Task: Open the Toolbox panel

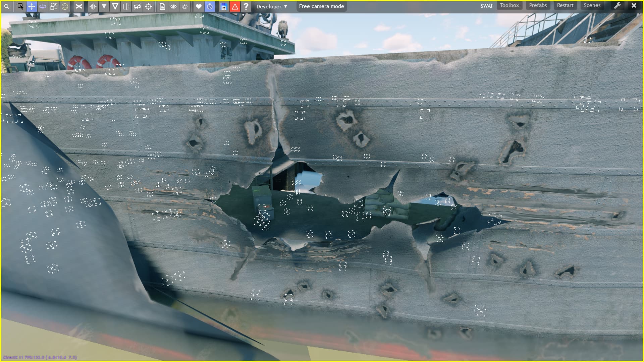Action: [509, 5]
